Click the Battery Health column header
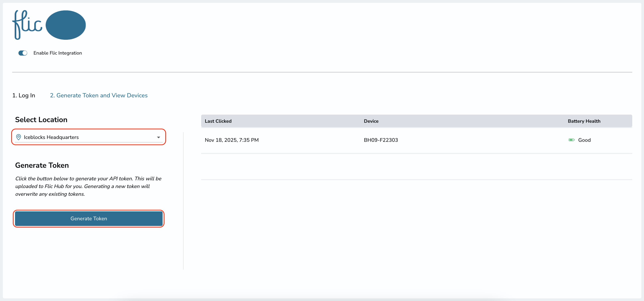Viewport: 644px width, 301px height. pyautogui.click(x=584, y=121)
